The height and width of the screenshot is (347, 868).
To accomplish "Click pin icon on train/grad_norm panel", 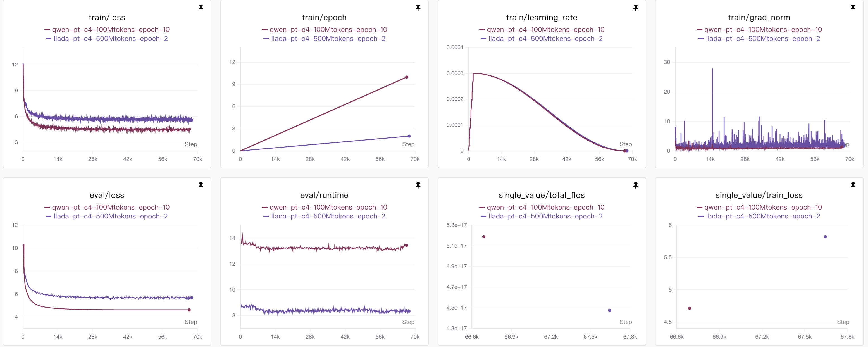I will [x=853, y=8].
